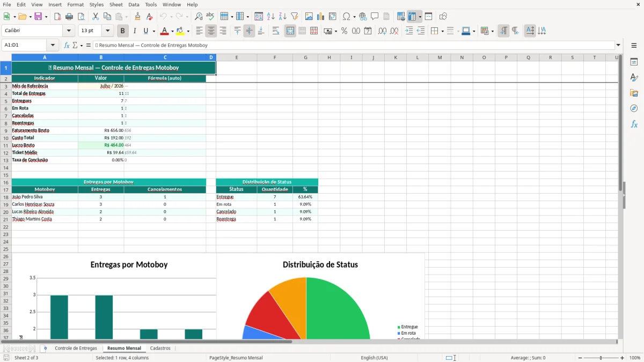Click the Insert Comment icon
The image size is (644, 362).
point(375,17)
